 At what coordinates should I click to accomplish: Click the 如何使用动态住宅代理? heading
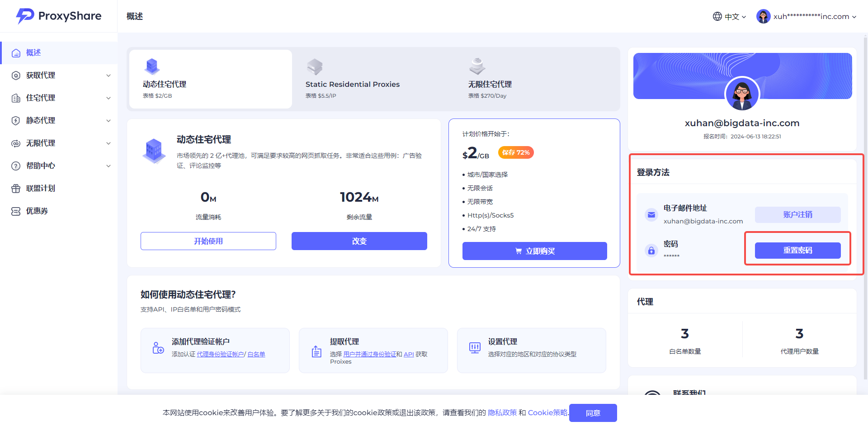[188, 294]
